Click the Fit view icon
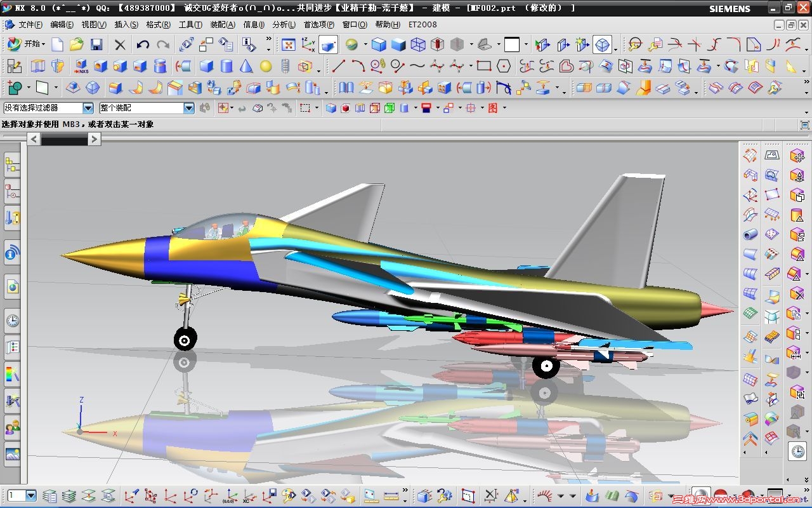Image resolution: width=812 pixels, height=508 pixels. pyautogui.click(x=289, y=44)
